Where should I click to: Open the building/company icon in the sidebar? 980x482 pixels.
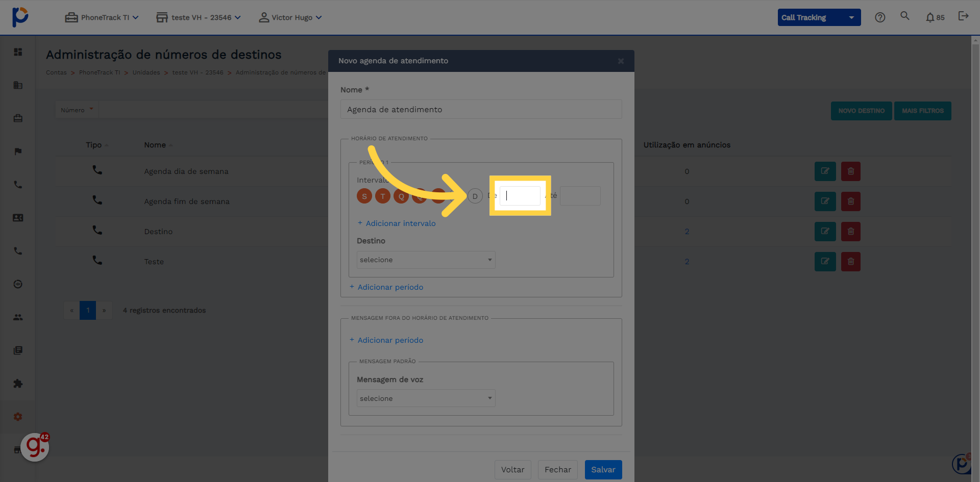coord(18,85)
